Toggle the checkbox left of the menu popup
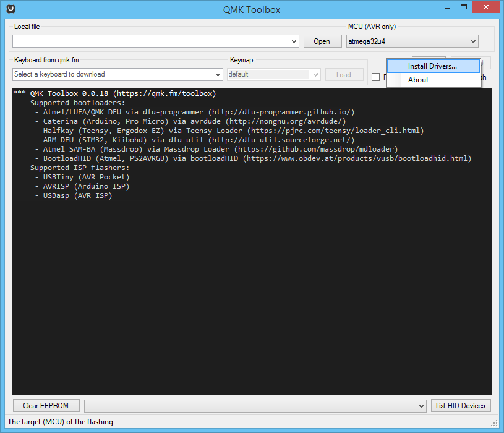 point(376,77)
